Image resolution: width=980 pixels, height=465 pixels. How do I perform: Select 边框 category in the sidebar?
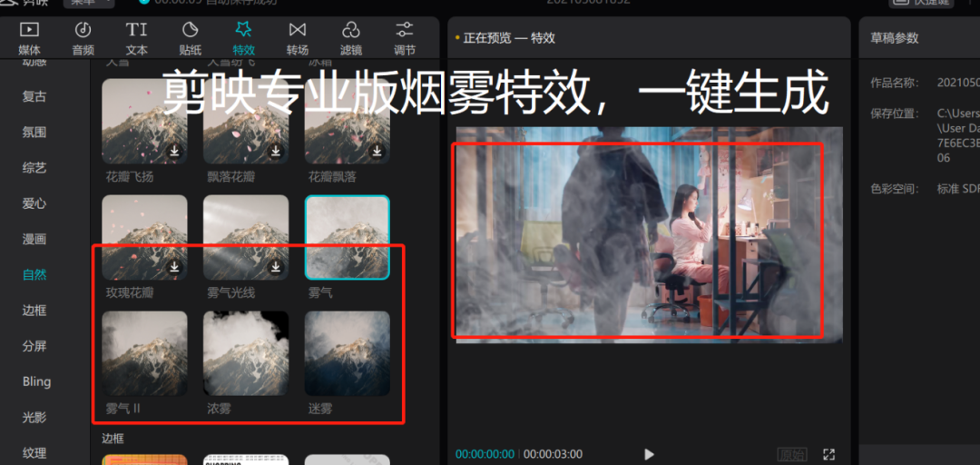[x=34, y=311]
